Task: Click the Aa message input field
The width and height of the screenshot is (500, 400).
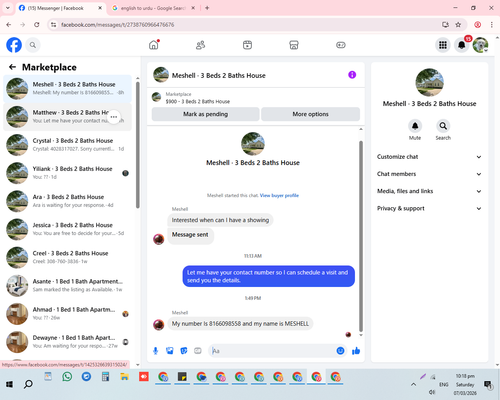Action: pyautogui.click(x=272, y=351)
